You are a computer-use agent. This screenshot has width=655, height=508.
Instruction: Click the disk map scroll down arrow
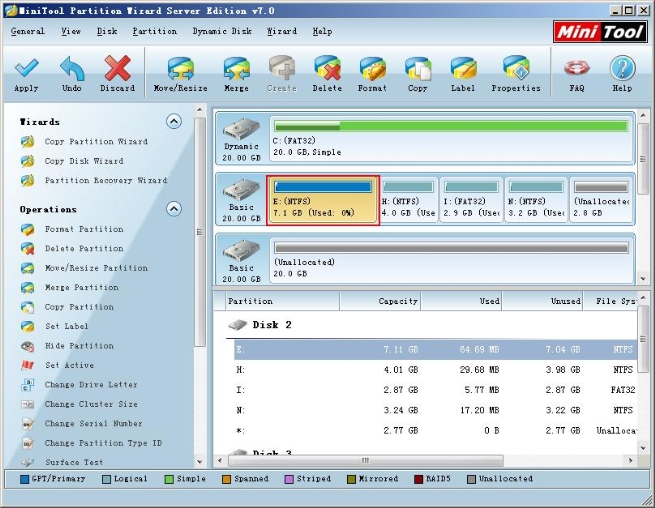[643, 278]
